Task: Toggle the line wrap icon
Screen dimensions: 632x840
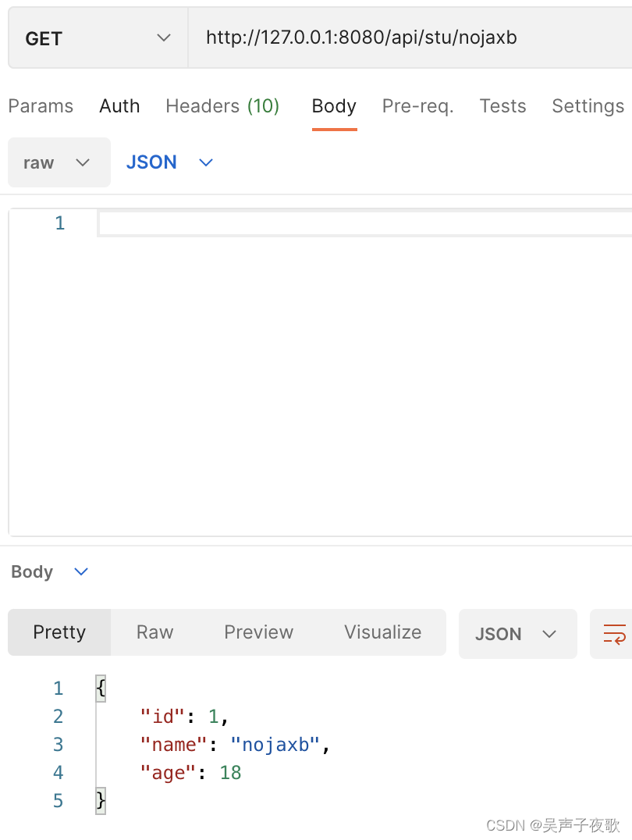Action: click(614, 634)
